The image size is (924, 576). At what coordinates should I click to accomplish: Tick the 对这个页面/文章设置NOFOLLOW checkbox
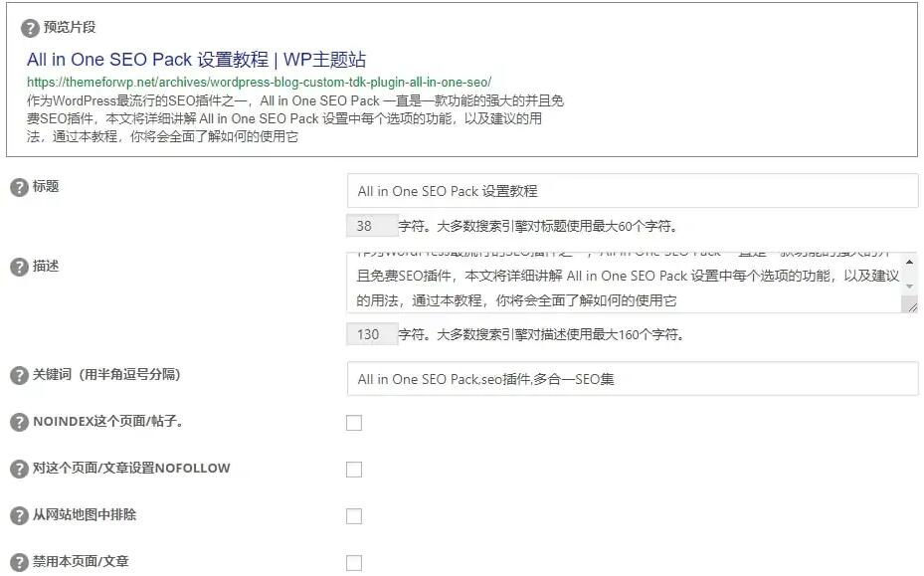pos(354,470)
